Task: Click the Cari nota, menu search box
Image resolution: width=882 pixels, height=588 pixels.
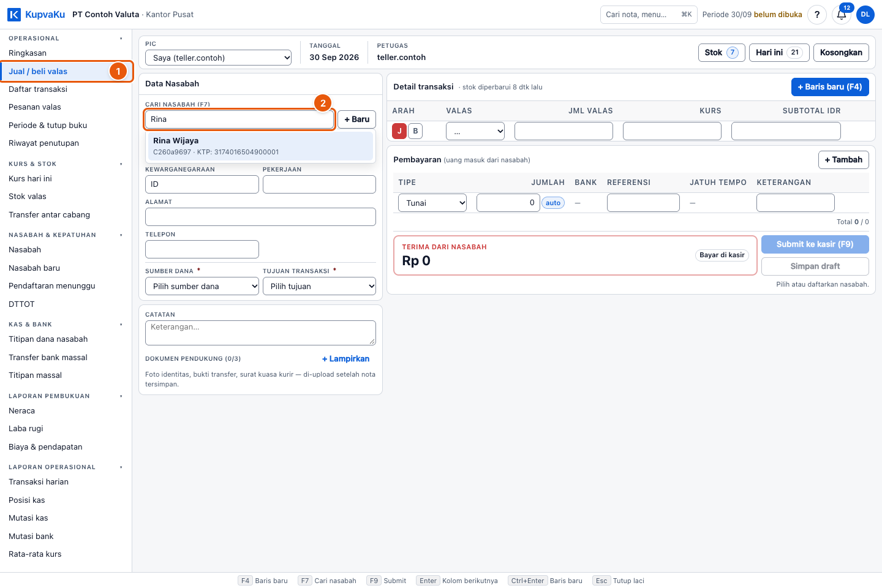Action: coord(649,15)
